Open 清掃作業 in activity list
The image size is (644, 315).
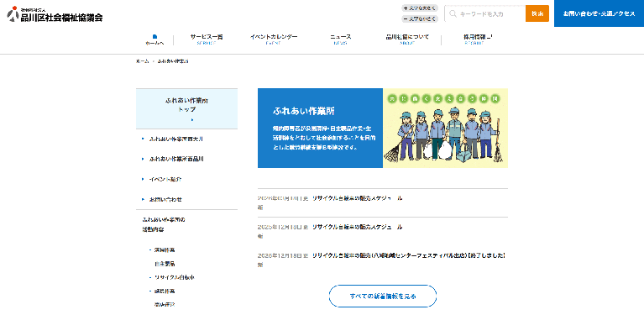[165, 249]
